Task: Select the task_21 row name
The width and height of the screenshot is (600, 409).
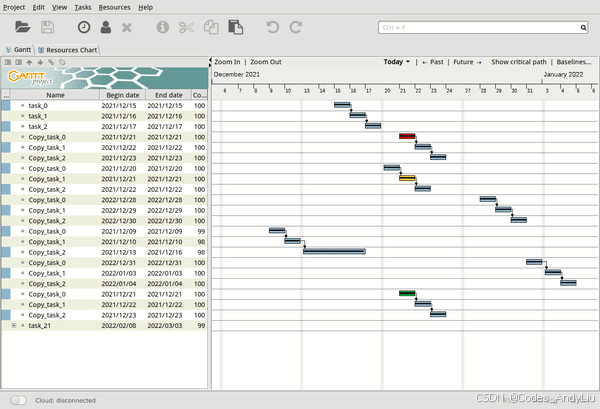Action: [x=39, y=326]
